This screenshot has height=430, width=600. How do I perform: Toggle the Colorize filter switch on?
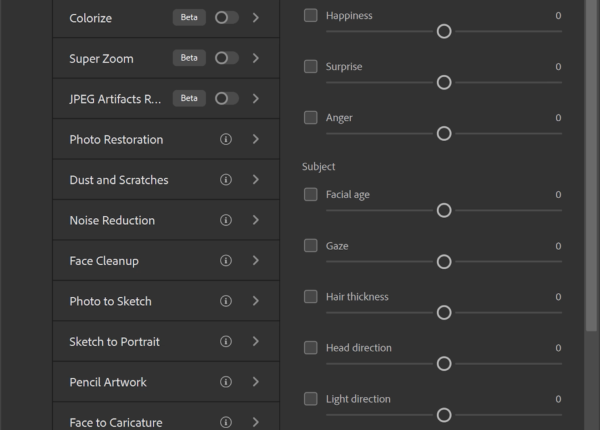(x=227, y=18)
